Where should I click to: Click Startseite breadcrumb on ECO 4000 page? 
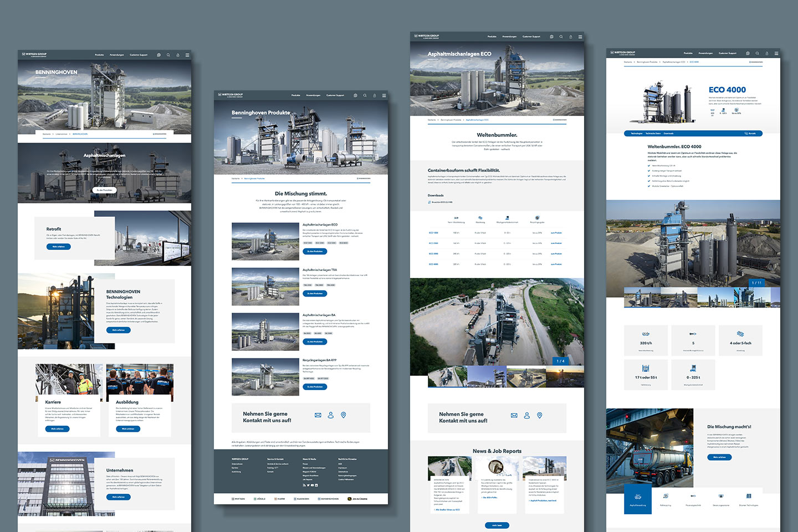(628, 62)
